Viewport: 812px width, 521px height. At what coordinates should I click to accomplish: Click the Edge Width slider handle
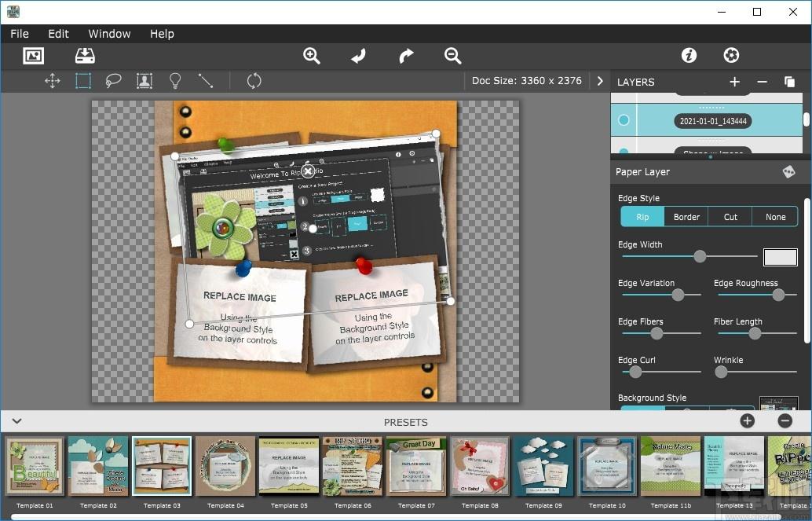click(700, 256)
